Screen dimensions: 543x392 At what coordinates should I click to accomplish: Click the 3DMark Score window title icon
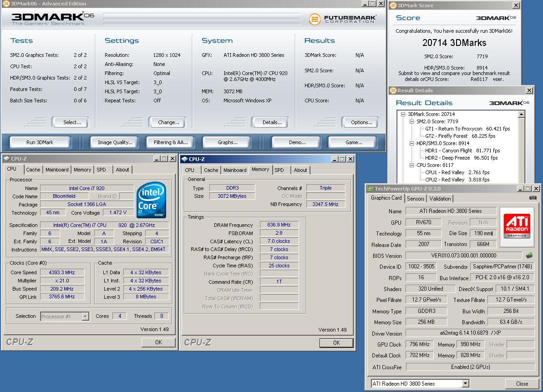[393, 5]
